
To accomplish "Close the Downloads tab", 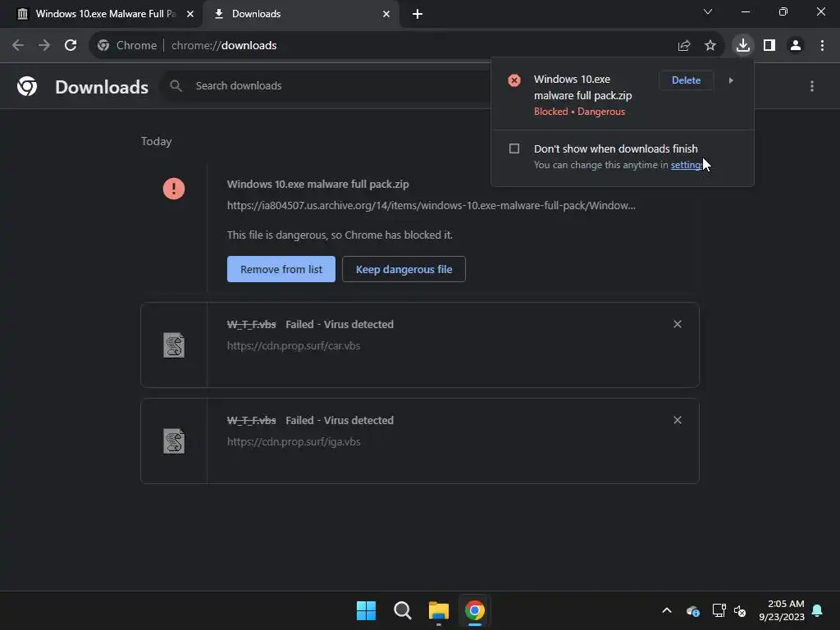I will (386, 14).
